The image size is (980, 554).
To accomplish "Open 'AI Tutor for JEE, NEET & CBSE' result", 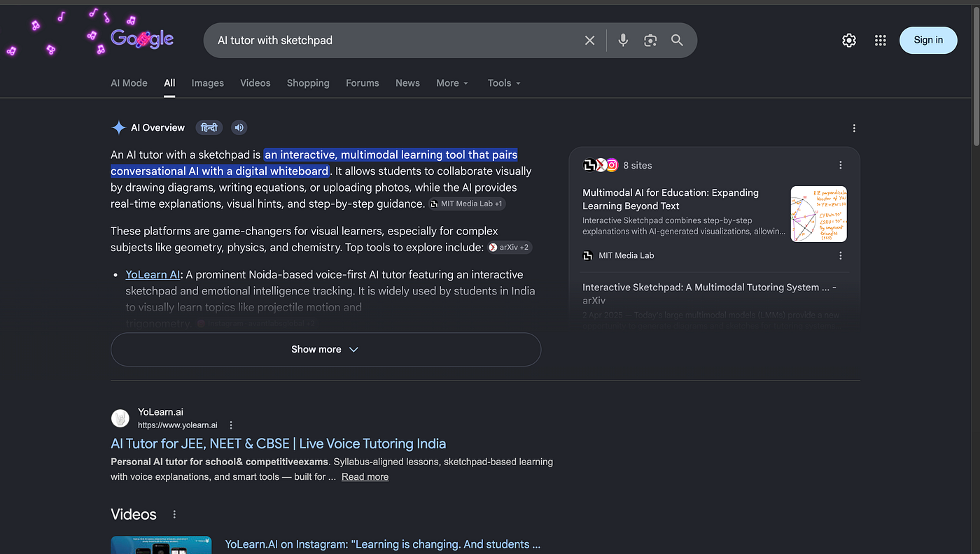I will (278, 443).
